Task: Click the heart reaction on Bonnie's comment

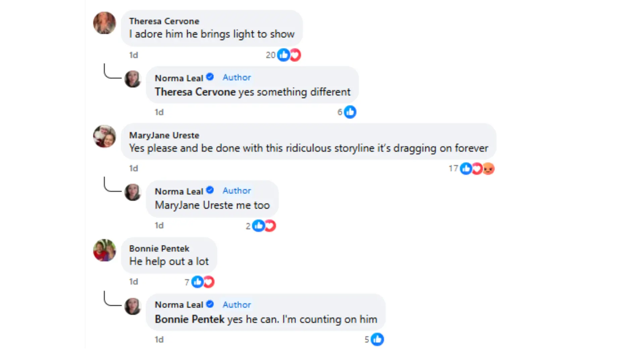Action: tap(209, 282)
